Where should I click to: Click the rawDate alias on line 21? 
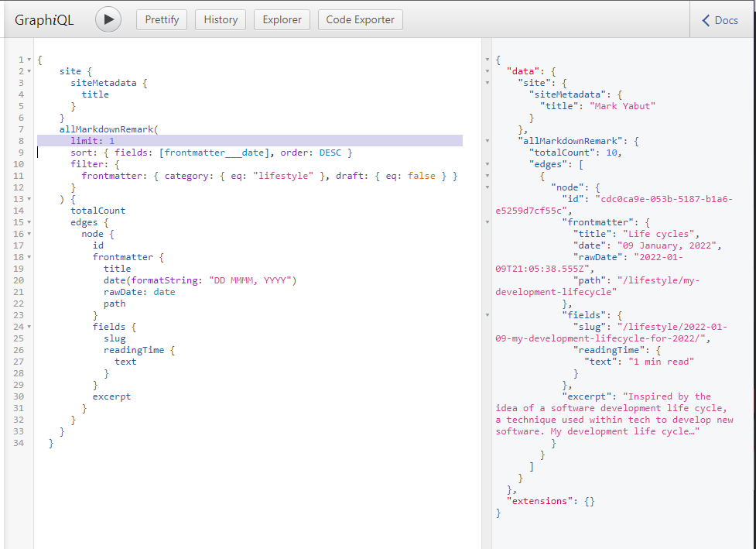click(x=123, y=292)
